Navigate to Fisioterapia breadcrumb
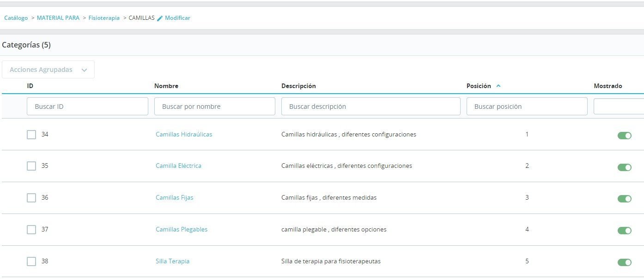 [104, 18]
